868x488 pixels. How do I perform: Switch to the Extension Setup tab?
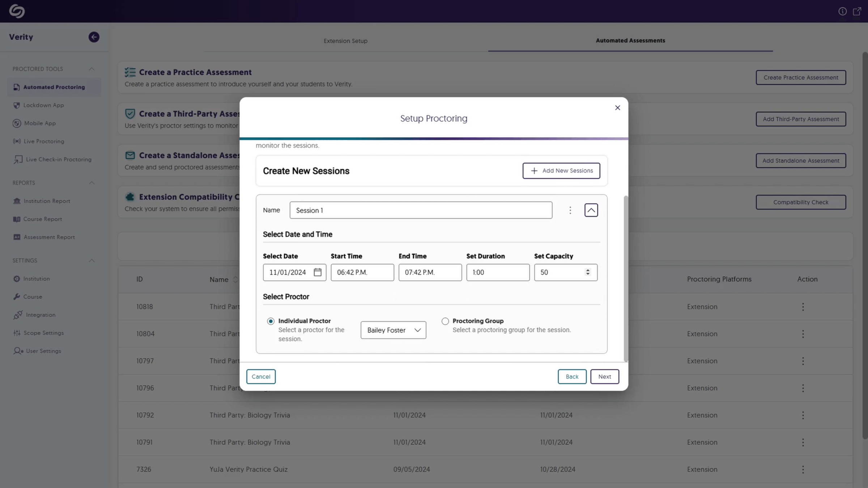coord(345,41)
